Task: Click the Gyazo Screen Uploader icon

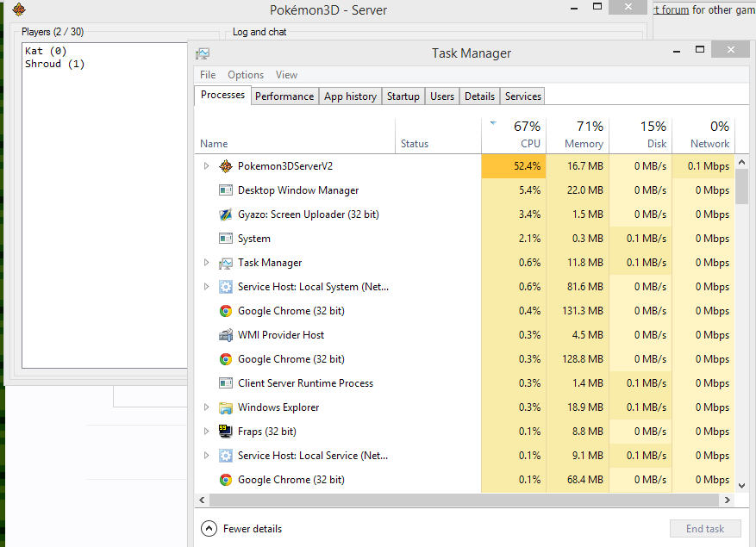Action: (226, 214)
